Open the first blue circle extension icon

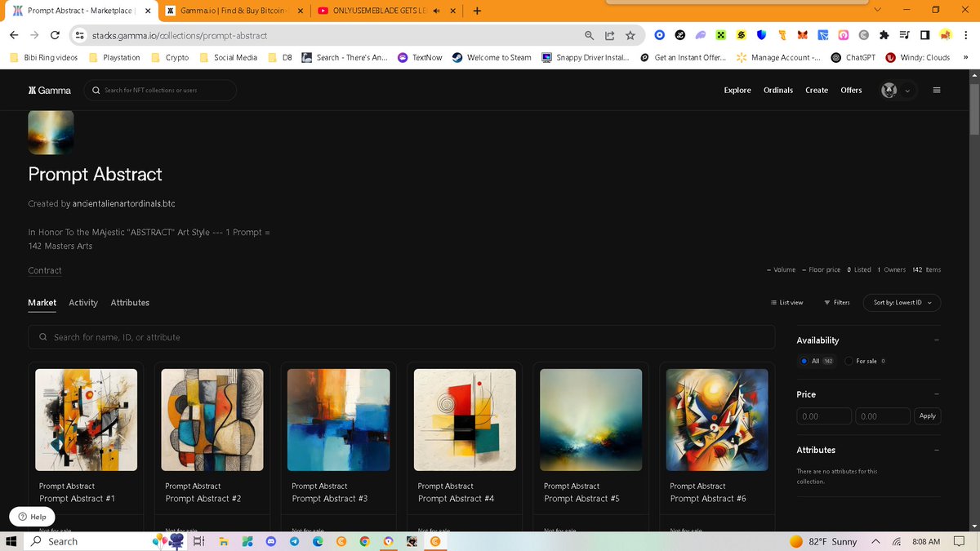pyautogui.click(x=660, y=35)
